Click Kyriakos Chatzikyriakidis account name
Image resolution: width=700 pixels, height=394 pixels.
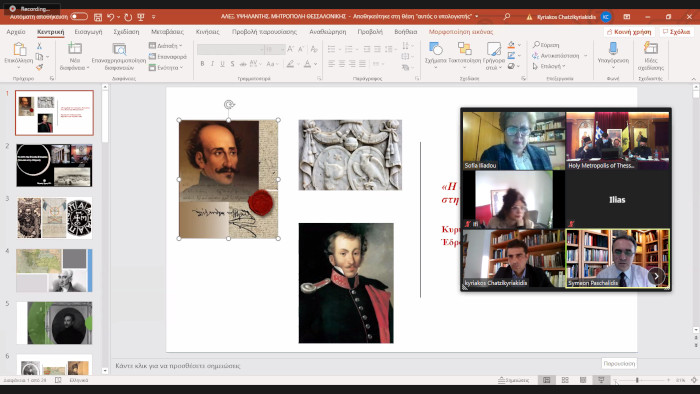[566, 17]
